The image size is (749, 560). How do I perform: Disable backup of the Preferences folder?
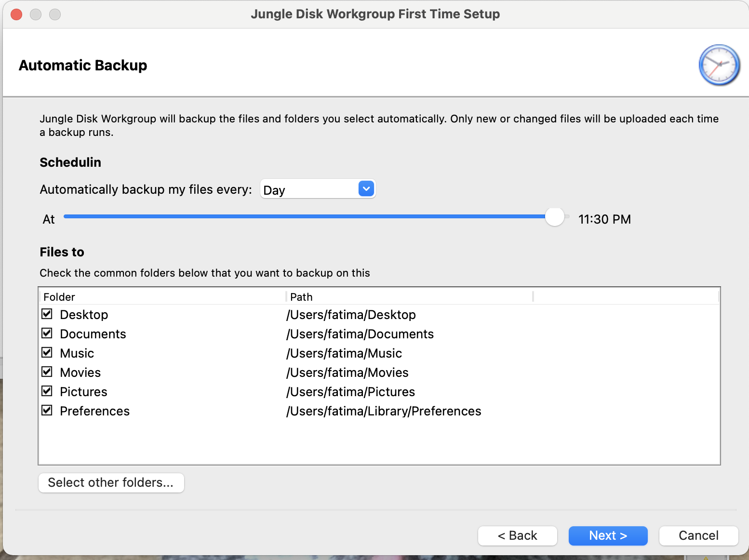click(x=47, y=411)
